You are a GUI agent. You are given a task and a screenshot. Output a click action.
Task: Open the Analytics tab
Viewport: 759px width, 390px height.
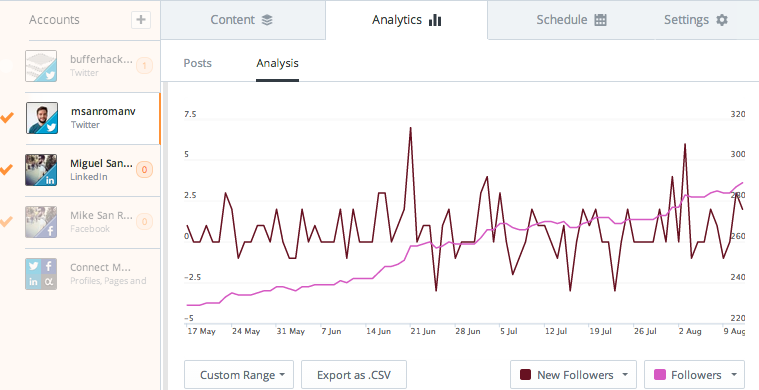coord(407,20)
